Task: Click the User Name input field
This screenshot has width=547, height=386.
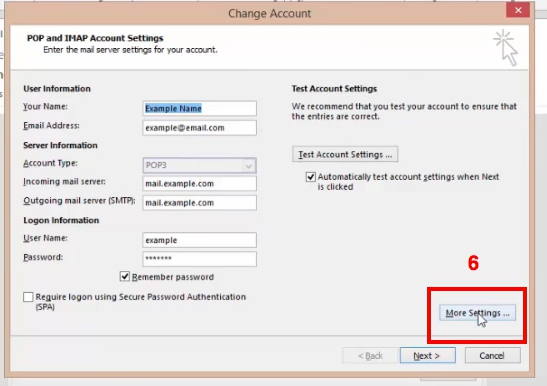Action: tap(200, 240)
